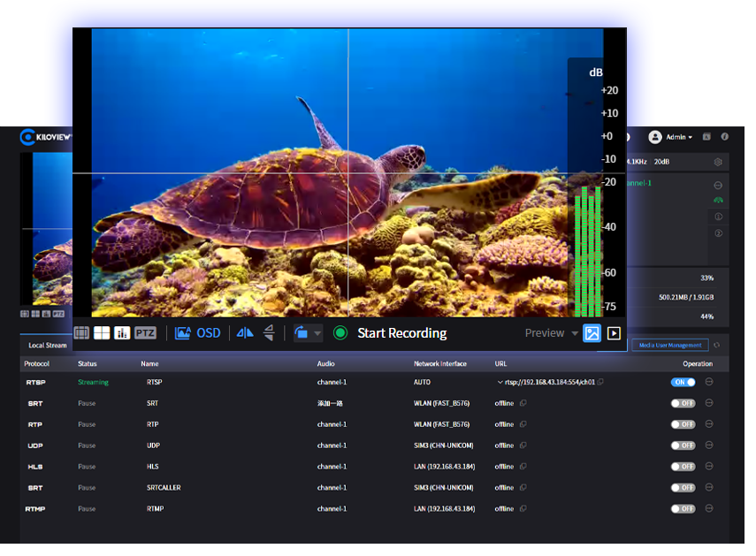Show the audio level meter icon
Screen dimensions: 756x556
coord(123,333)
